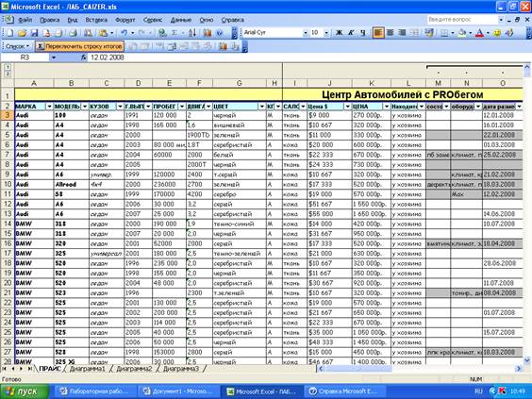Toggle bold Ж formatting
The image size is (532, 399).
pyautogui.click(x=340, y=33)
